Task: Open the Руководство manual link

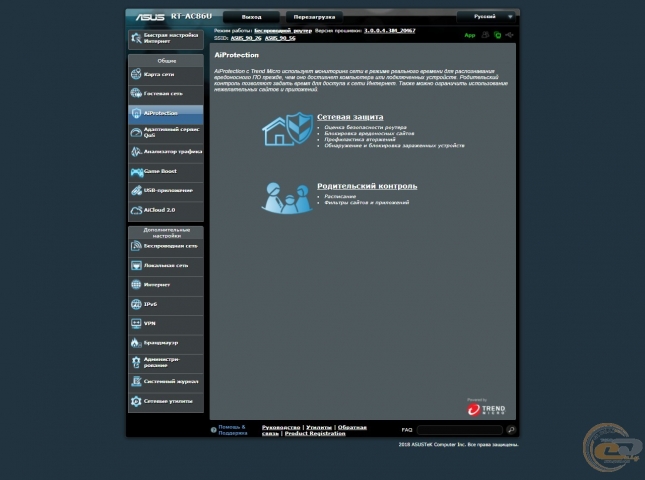Action: click(281, 427)
